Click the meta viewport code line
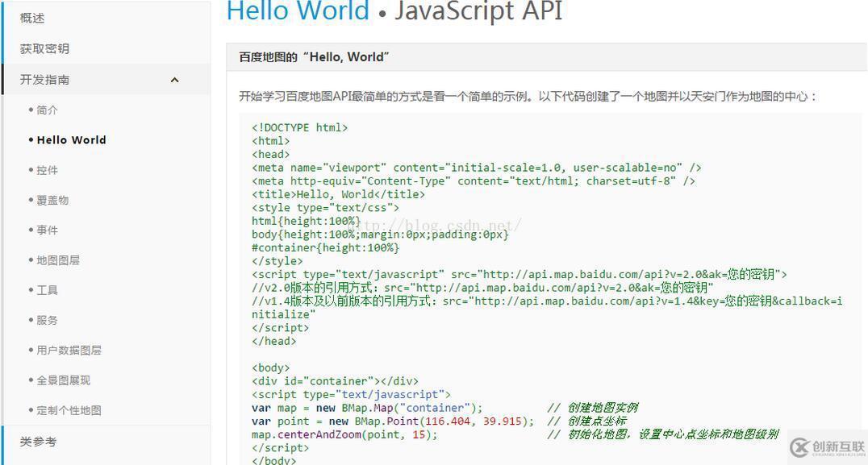The width and height of the screenshot is (868, 465). (x=477, y=168)
